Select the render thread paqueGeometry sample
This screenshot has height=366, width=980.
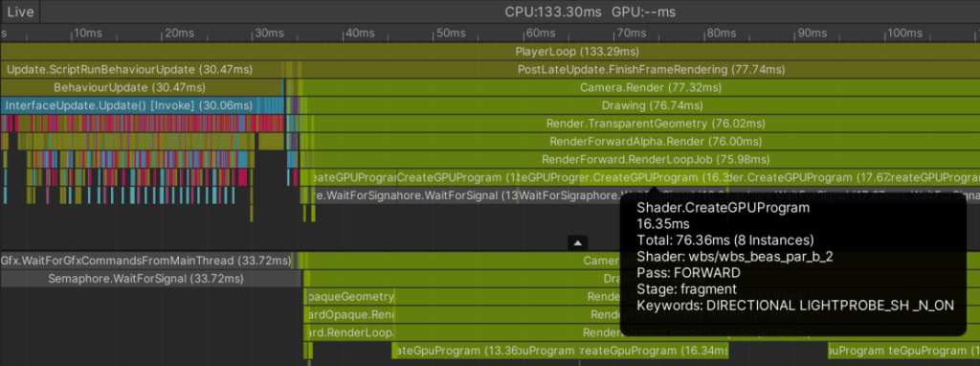click(348, 297)
